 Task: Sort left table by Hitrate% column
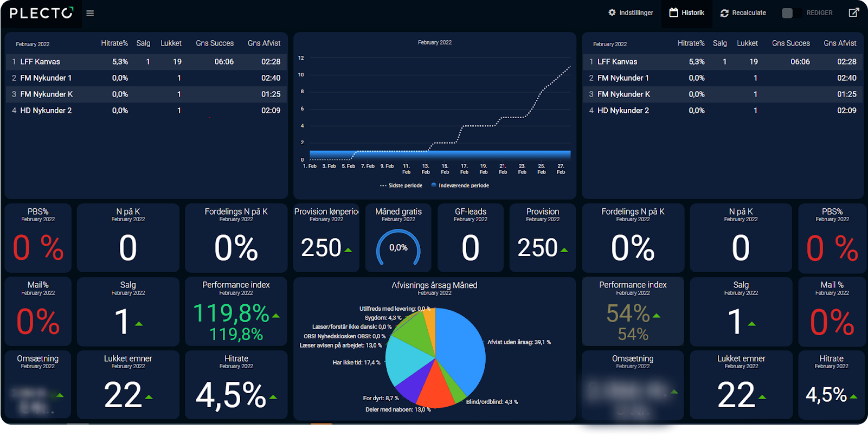[x=114, y=43]
